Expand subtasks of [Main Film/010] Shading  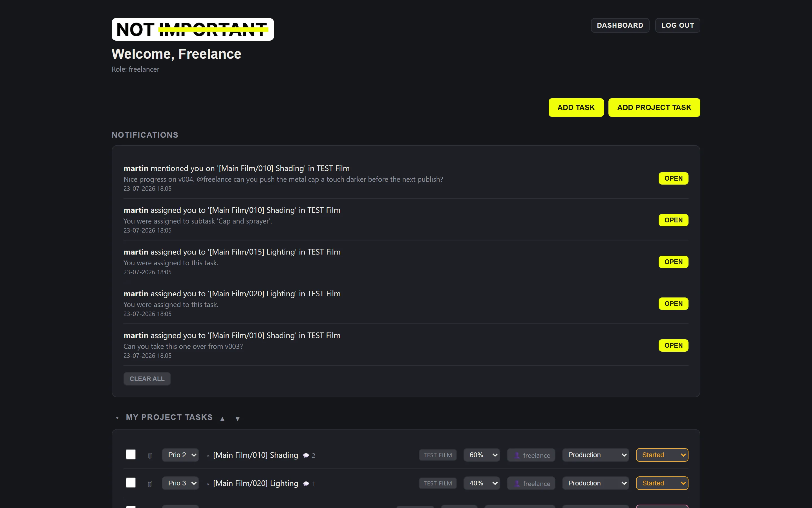click(208, 456)
